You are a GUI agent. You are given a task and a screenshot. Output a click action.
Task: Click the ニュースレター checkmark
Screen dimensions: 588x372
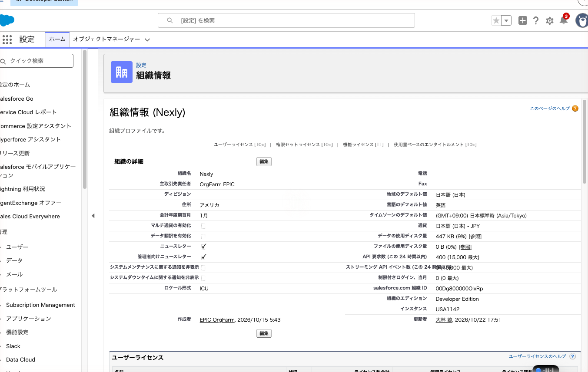click(203, 246)
